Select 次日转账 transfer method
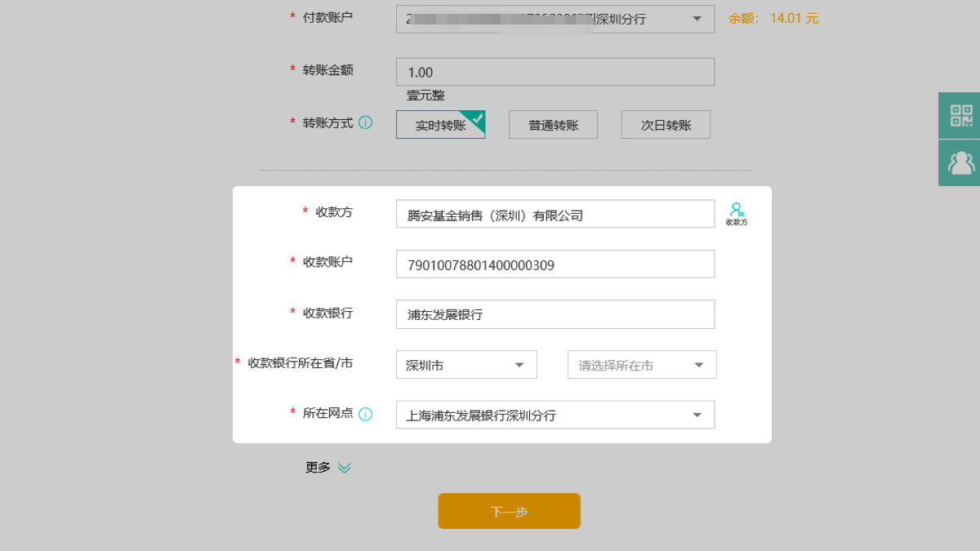980x551 pixels. click(x=665, y=125)
